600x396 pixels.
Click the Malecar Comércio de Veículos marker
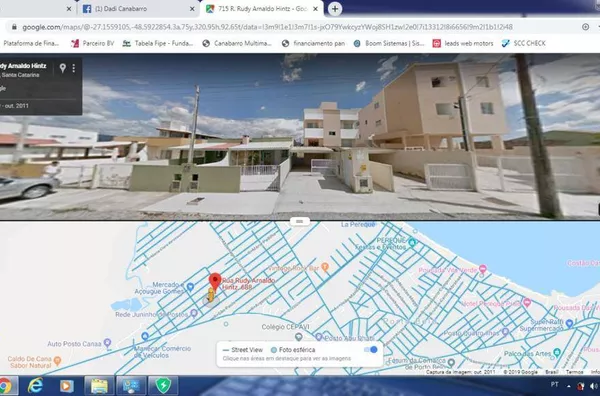click(x=145, y=336)
